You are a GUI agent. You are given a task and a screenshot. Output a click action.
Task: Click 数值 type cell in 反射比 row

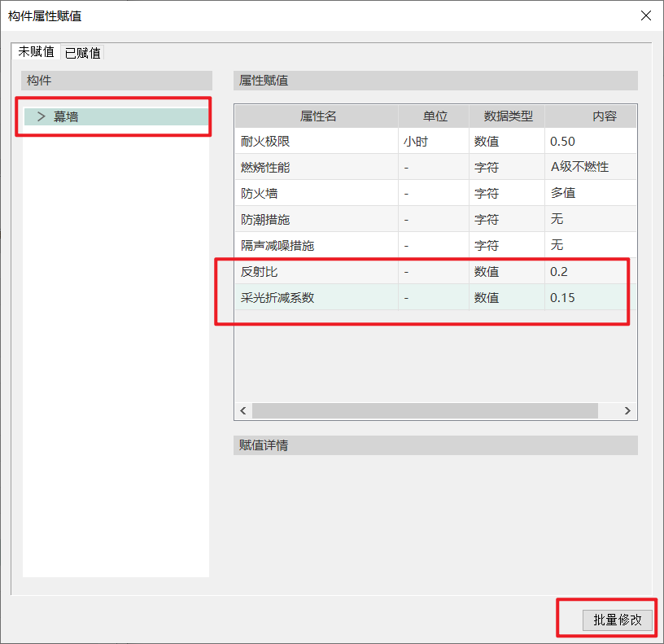point(507,272)
